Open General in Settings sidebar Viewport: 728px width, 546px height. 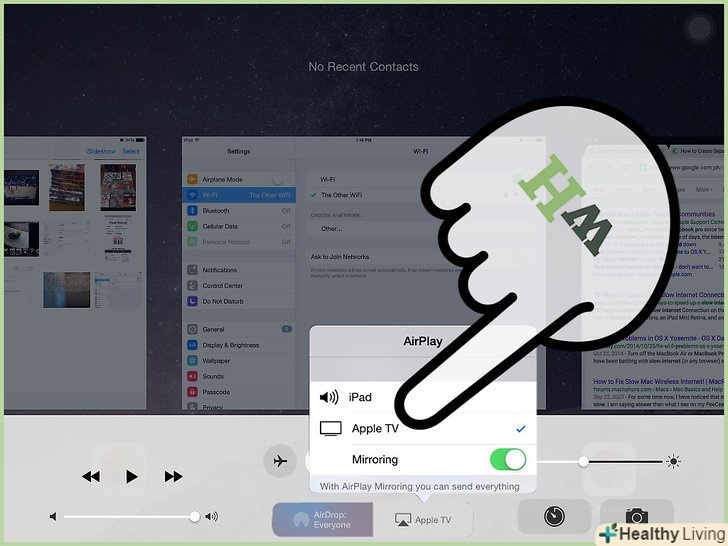(239, 329)
